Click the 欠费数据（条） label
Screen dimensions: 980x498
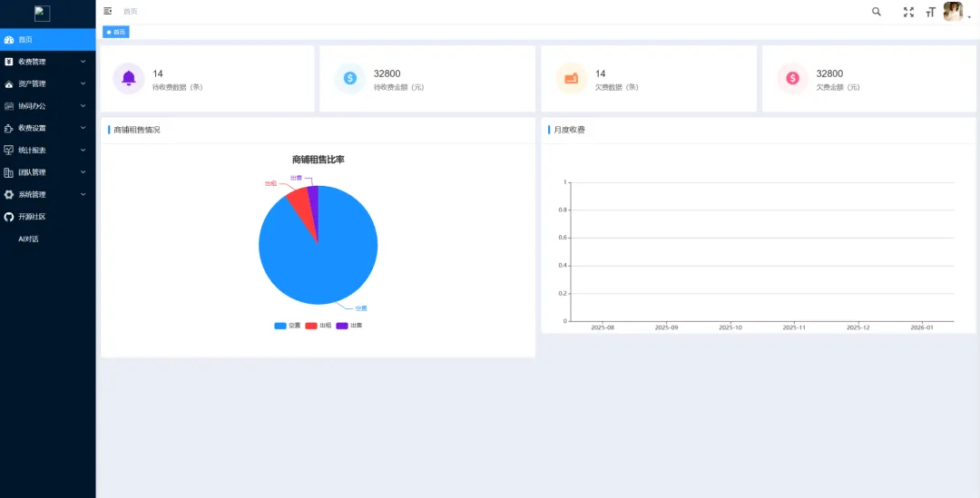[617, 87]
